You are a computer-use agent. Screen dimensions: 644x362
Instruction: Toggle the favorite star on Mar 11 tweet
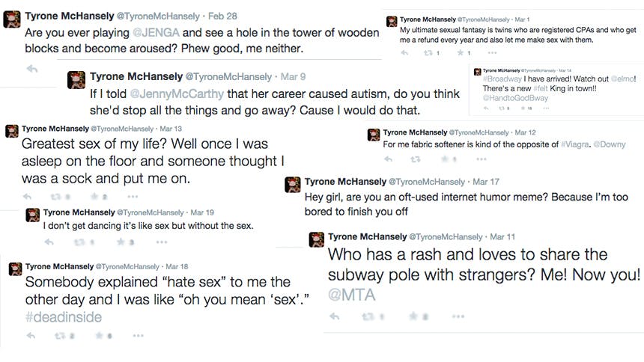point(413,317)
